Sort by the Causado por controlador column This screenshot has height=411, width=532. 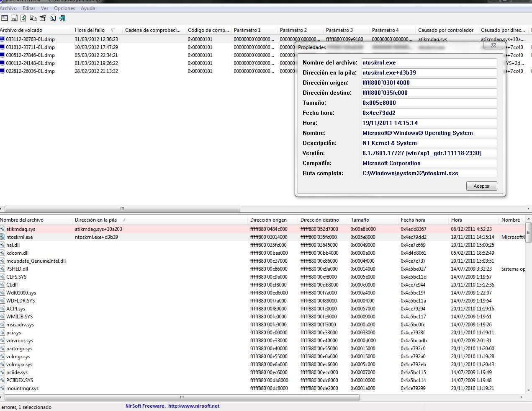[447, 30]
